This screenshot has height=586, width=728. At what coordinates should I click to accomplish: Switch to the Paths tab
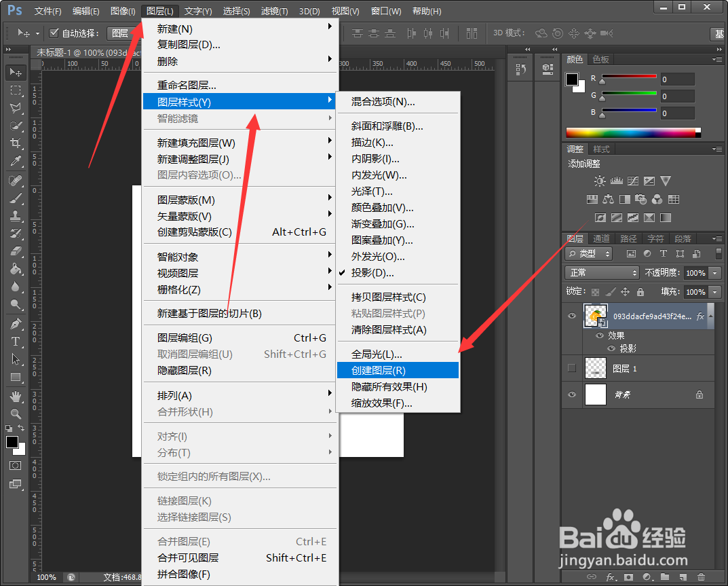tap(628, 238)
